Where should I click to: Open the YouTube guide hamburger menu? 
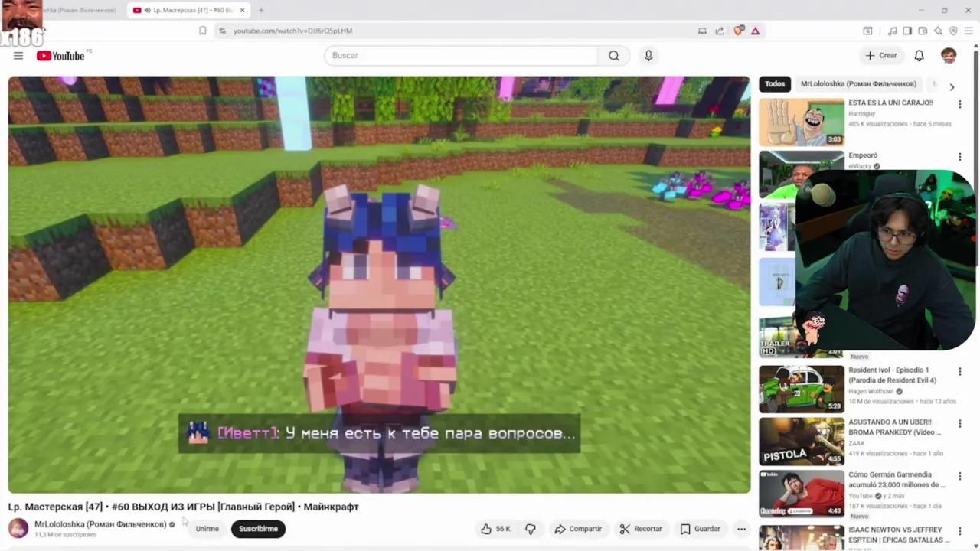click(x=18, y=56)
